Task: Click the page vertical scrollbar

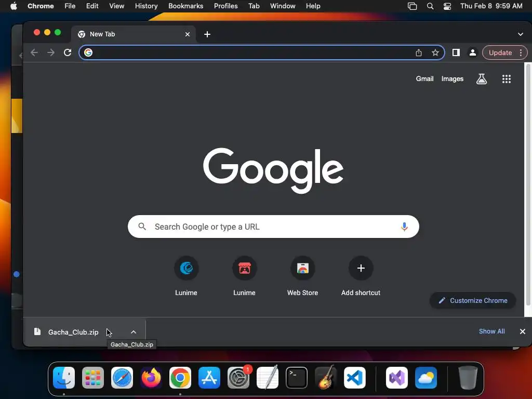Action: pos(528,185)
